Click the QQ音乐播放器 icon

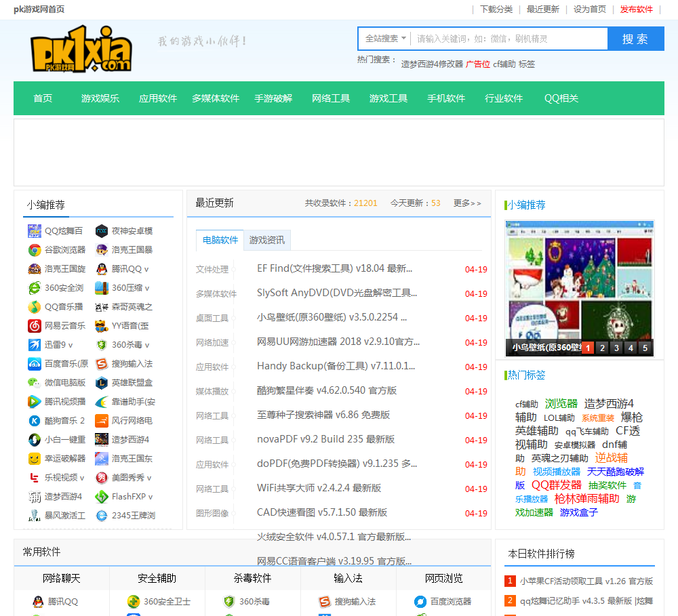point(34,307)
